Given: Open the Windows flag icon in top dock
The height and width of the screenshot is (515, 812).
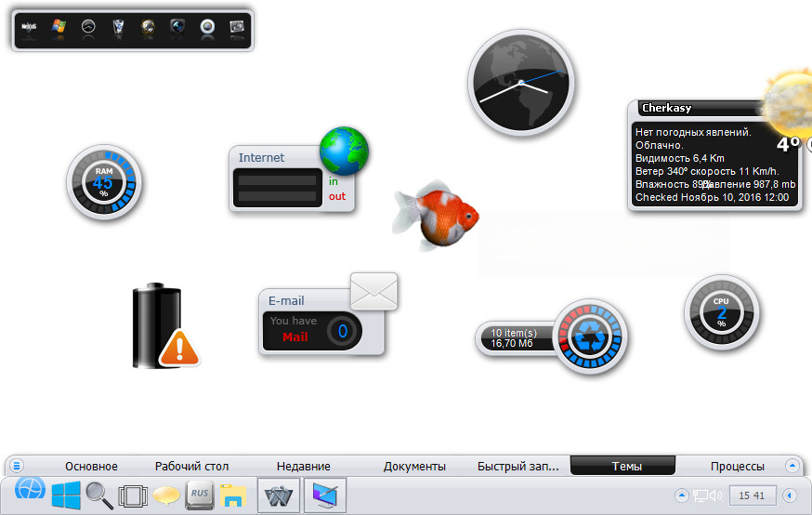Looking at the screenshot, I should click(x=59, y=28).
